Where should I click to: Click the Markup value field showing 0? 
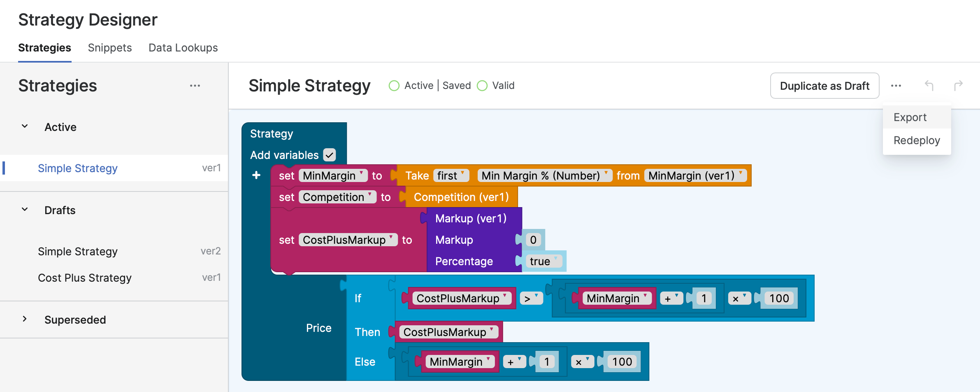pyautogui.click(x=533, y=240)
